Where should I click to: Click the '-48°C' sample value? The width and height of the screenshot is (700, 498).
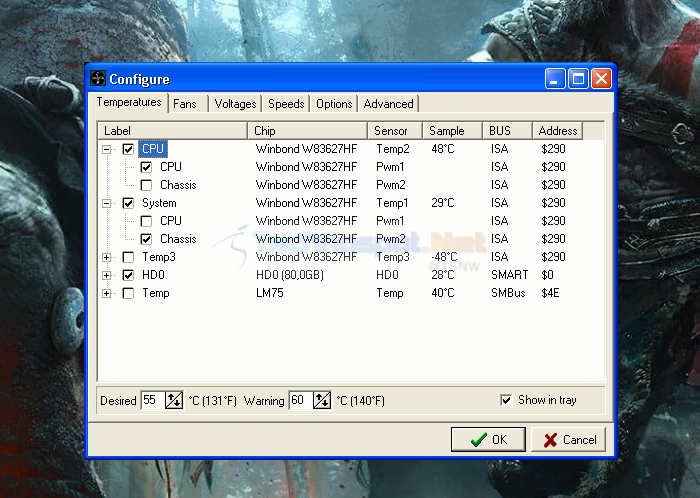[x=444, y=257]
